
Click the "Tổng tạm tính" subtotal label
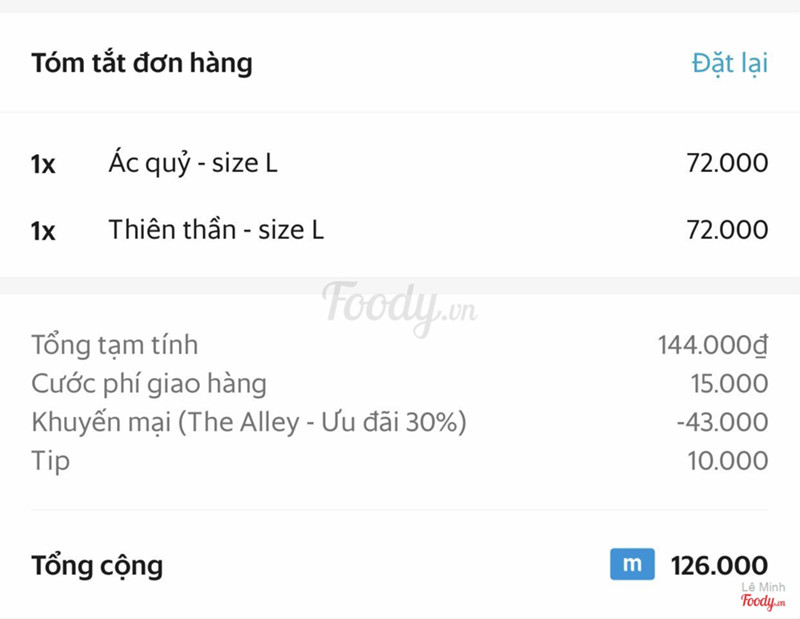pos(115,346)
